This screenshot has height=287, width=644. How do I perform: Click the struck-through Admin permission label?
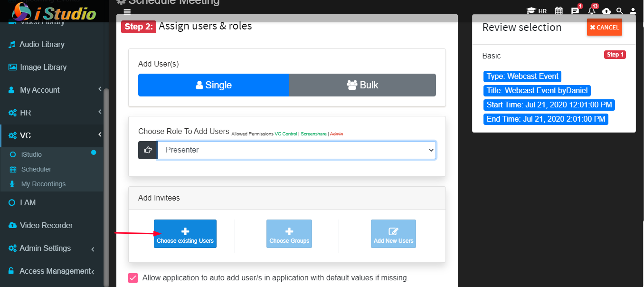[336, 134]
